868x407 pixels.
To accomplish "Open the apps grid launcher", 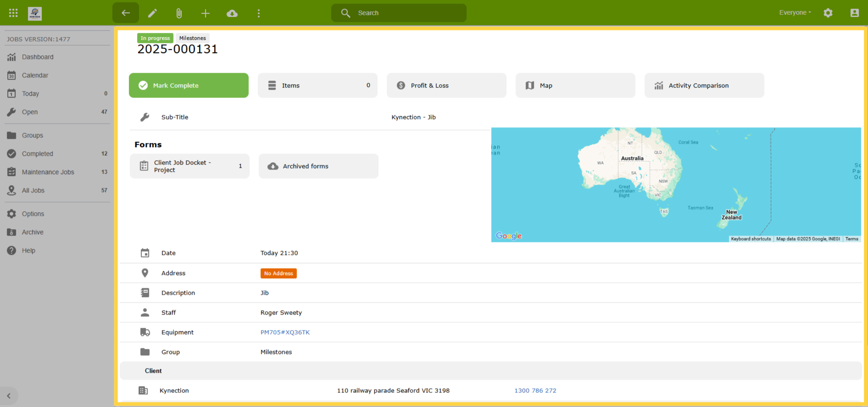I will [x=13, y=13].
